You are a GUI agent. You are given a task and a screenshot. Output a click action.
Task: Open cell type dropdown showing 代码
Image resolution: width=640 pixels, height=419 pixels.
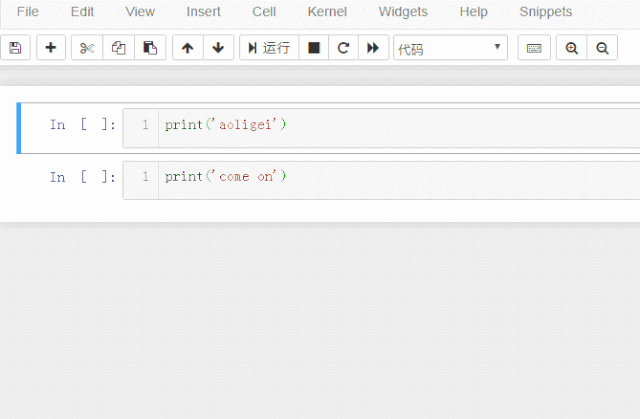click(x=450, y=48)
